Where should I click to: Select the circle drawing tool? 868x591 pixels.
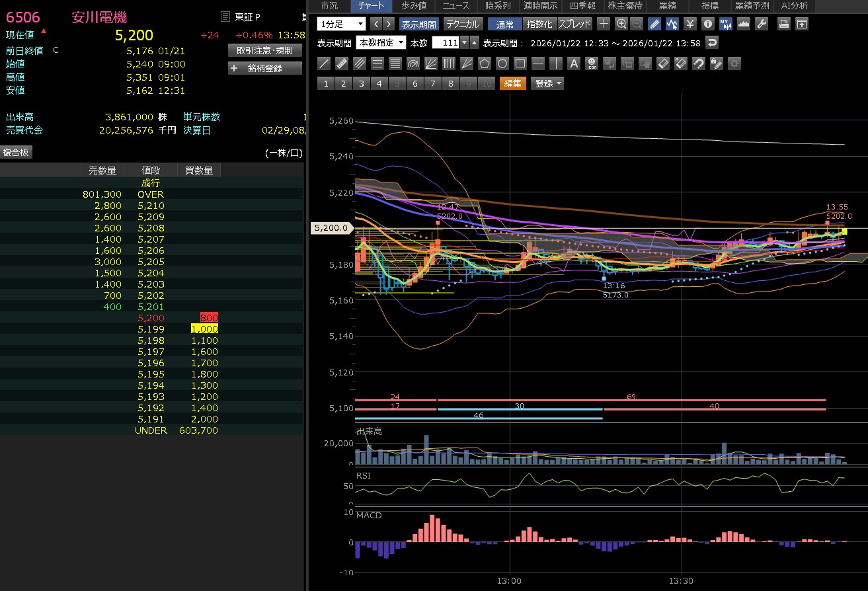click(x=502, y=63)
